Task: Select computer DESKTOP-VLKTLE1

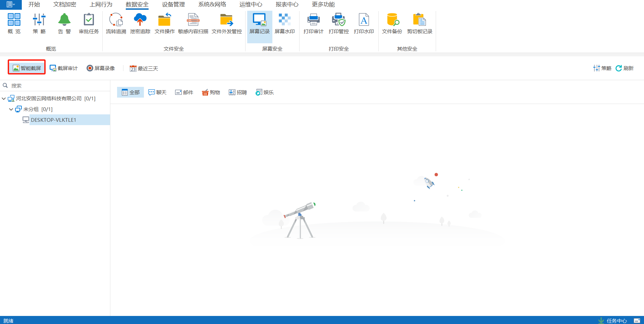Action: click(53, 120)
